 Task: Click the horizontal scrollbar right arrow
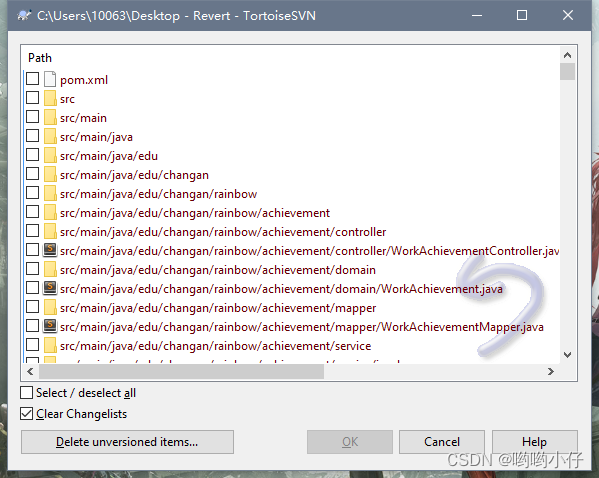(x=550, y=371)
